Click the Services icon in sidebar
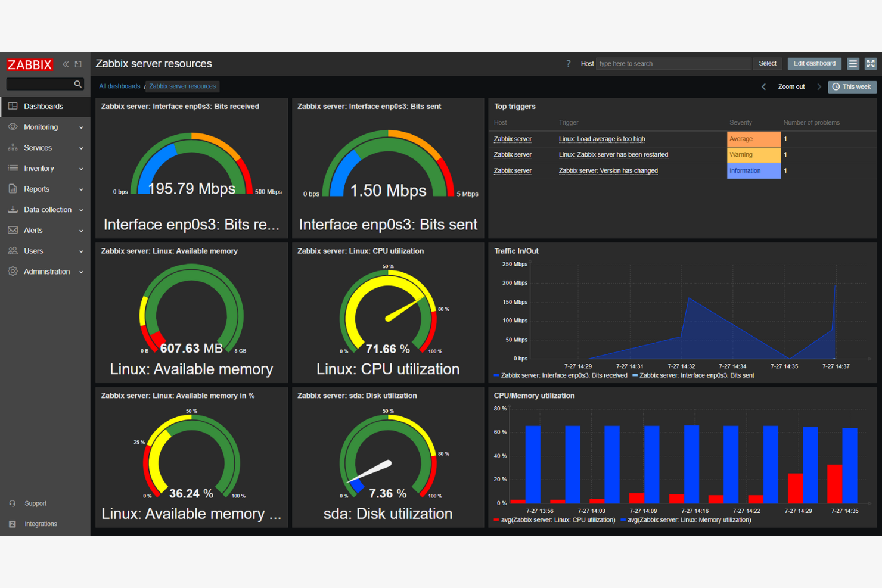882x588 pixels. click(13, 148)
